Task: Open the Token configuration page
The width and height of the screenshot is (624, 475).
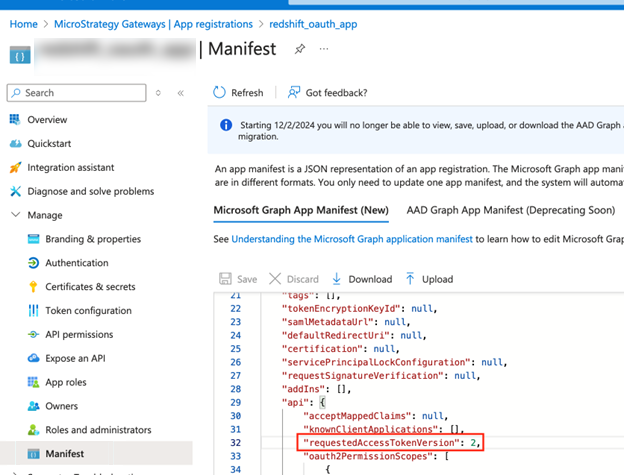Action: click(88, 311)
